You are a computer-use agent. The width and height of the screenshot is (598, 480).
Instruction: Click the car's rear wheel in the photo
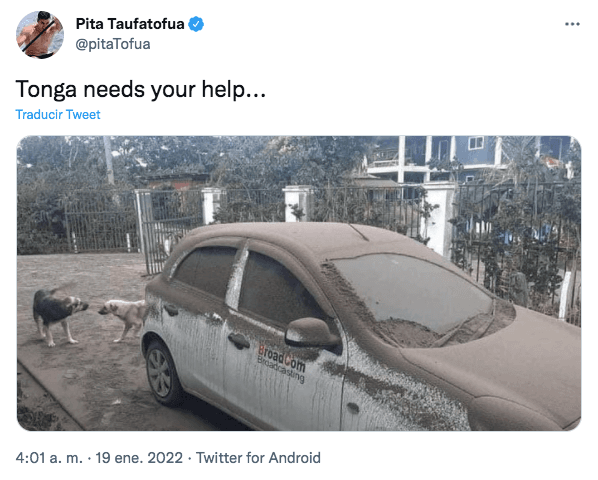162,372
